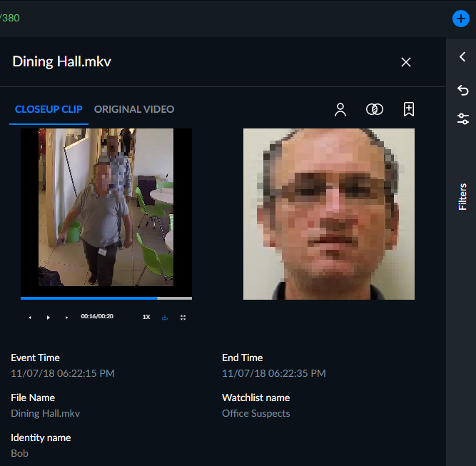Click Event Time value 11/07/18 06:22:15 PM

(x=63, y=373)
